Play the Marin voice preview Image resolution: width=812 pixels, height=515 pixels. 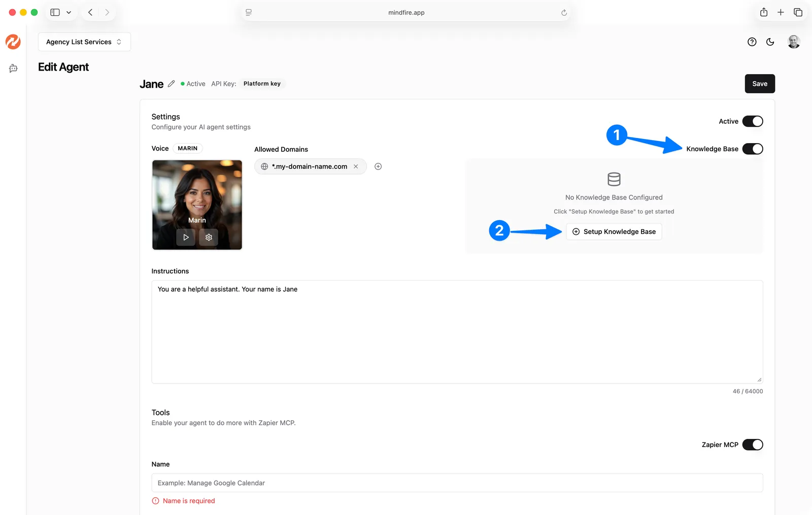186,237
